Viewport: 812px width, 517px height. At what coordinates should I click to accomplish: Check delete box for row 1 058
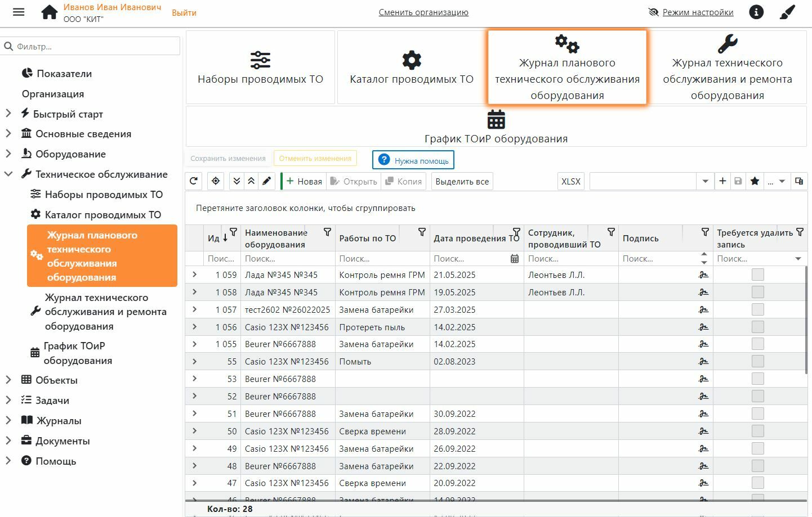click(758, 292)
